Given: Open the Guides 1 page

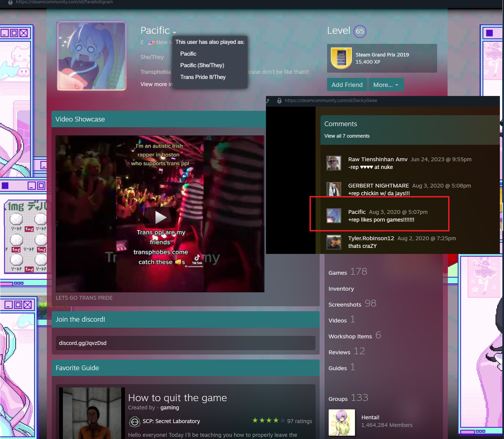Looking at the screenshot, I should tap(342, 367).
